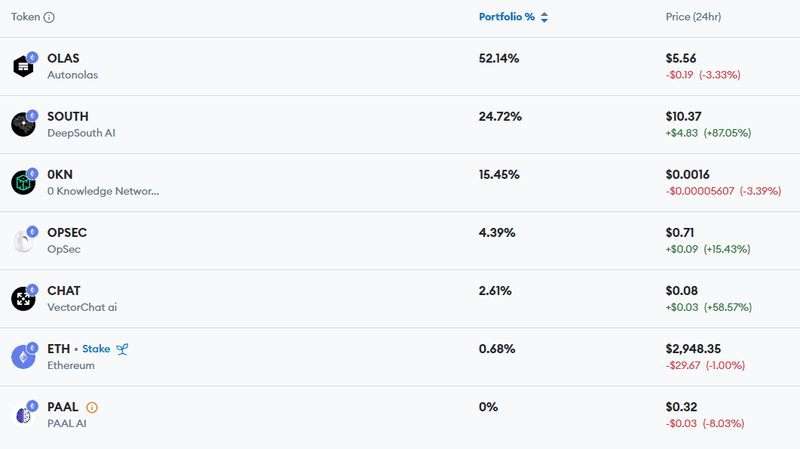800x449 pixels.
Task: Click the CHAT VectorChat ai token icon
Action: click(23, 298)
